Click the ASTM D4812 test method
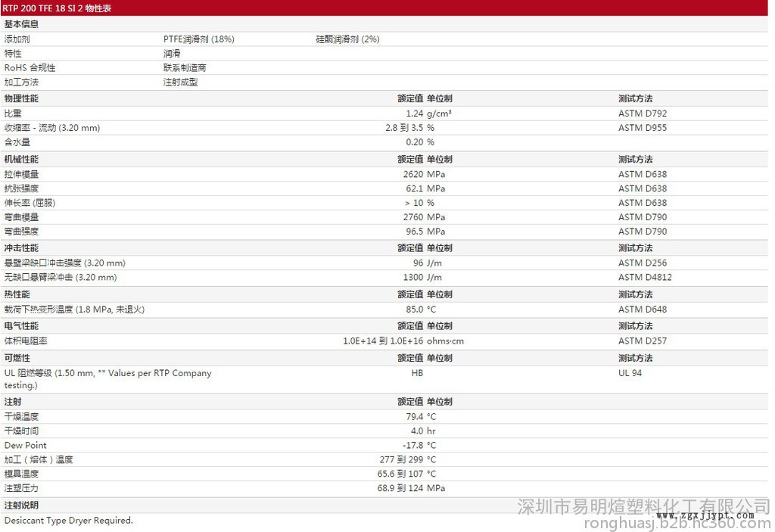This screenshot has width=775, height=532. coord(645,277)
